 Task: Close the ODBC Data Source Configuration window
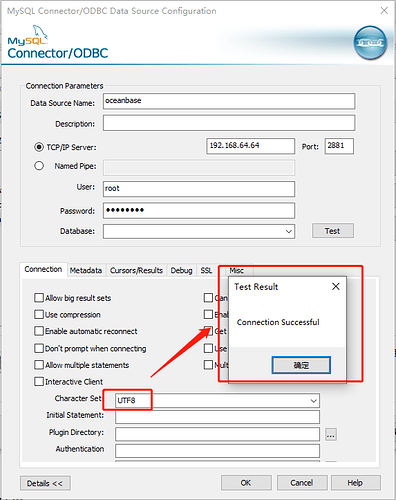pyautogui.click(x=384, y=11)
